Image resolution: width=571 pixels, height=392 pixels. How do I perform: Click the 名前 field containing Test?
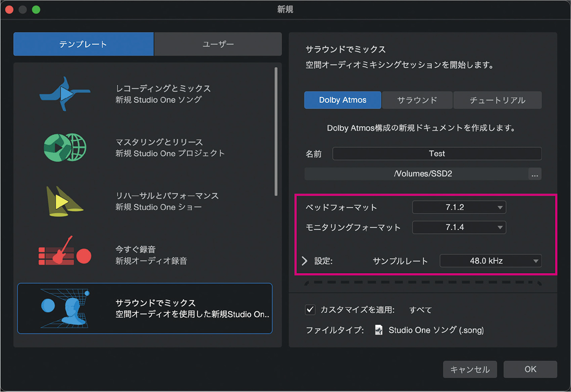(x=437, y=153)
